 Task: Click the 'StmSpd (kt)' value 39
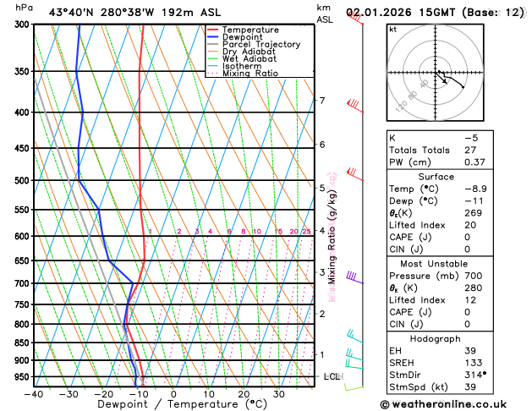(x=470, y=387)
